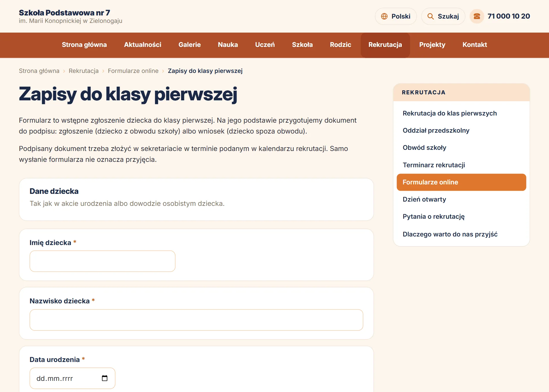The height and width of the screenshot is (392, 549).
Task: Open Oddział przedszkolny sidebar link
Action: (461, 130)
